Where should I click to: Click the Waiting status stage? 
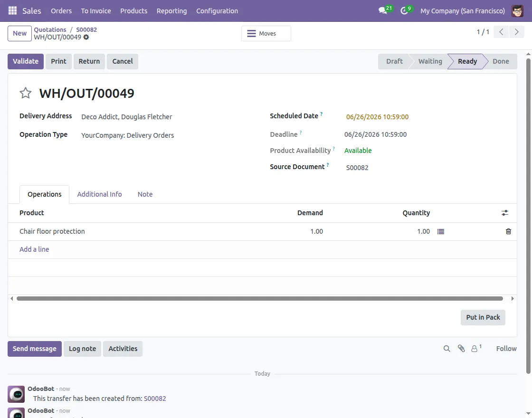click(x=430, y=61)
